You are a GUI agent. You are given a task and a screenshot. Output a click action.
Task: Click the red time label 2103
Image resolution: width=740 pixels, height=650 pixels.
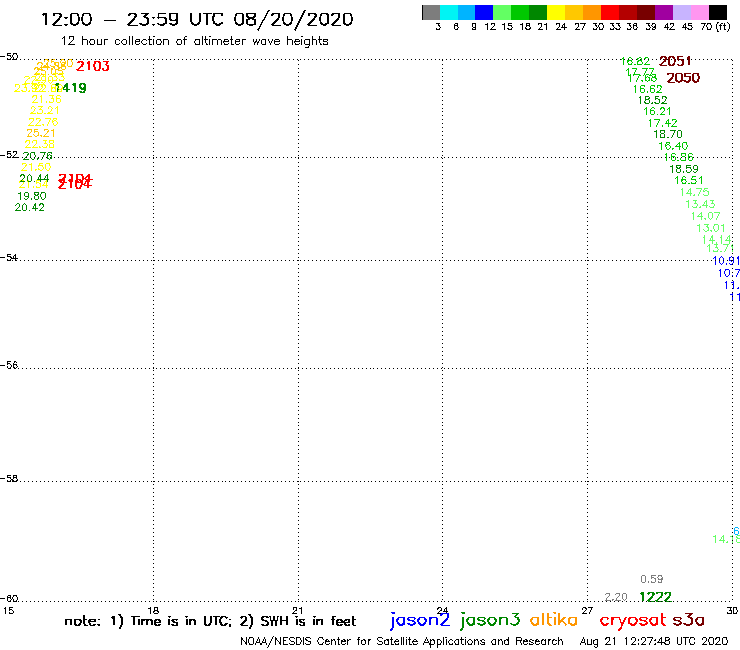(x=92, y=66)
